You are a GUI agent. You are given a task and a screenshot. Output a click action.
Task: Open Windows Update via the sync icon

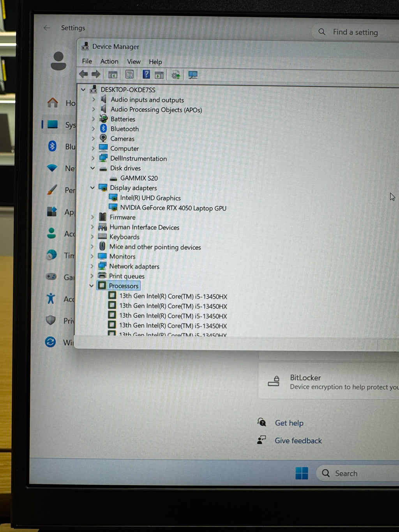[x=50, y=342]
